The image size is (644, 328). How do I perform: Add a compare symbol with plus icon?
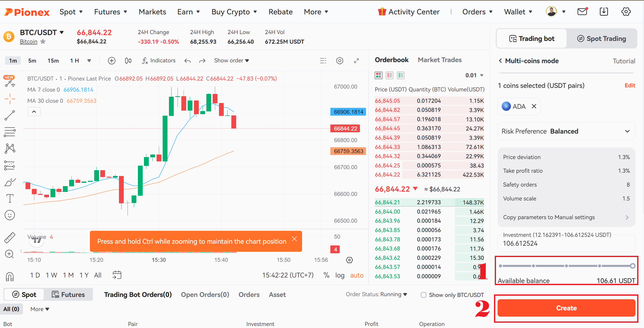tap(112, 61)
